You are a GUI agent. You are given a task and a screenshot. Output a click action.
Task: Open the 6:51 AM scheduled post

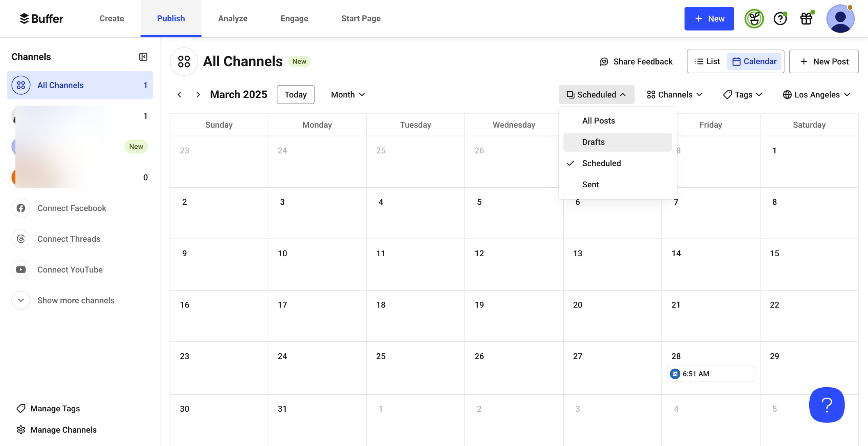point(710,374)
